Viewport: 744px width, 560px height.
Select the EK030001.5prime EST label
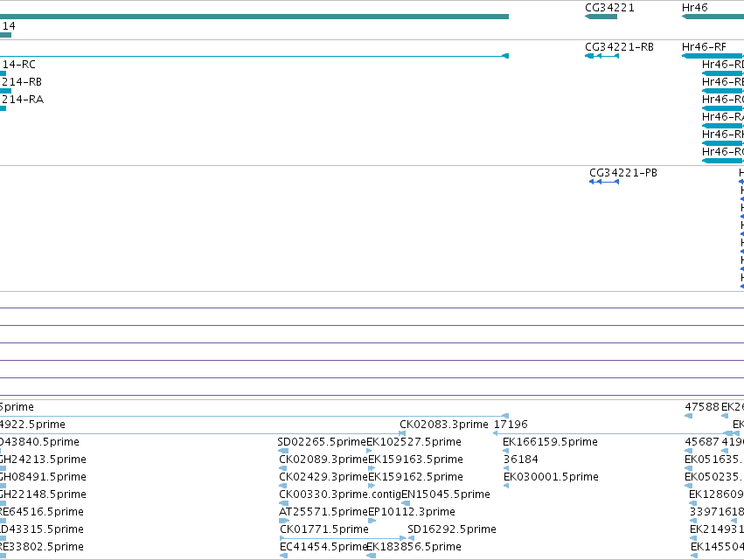click(x=551, y=477)
